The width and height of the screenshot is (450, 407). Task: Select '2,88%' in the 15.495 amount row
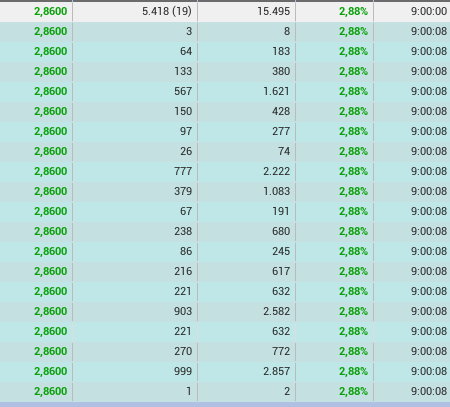click(x=353, y=12)
